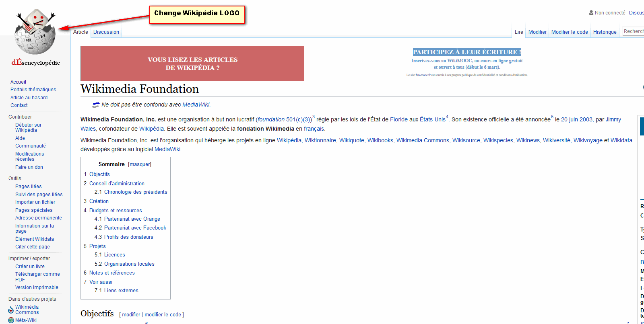Open the Wiktionnaire link

coord(320,141)
